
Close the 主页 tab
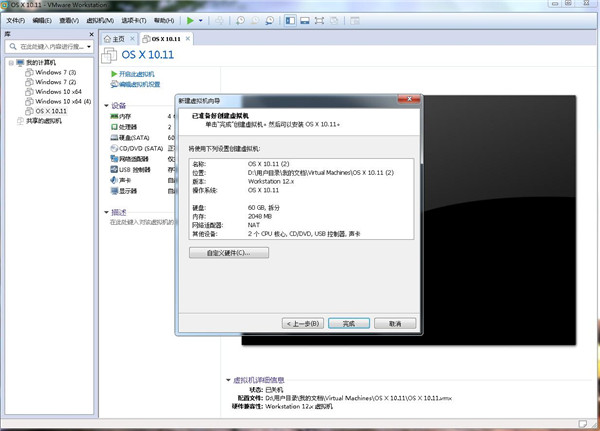coord(132,39)
